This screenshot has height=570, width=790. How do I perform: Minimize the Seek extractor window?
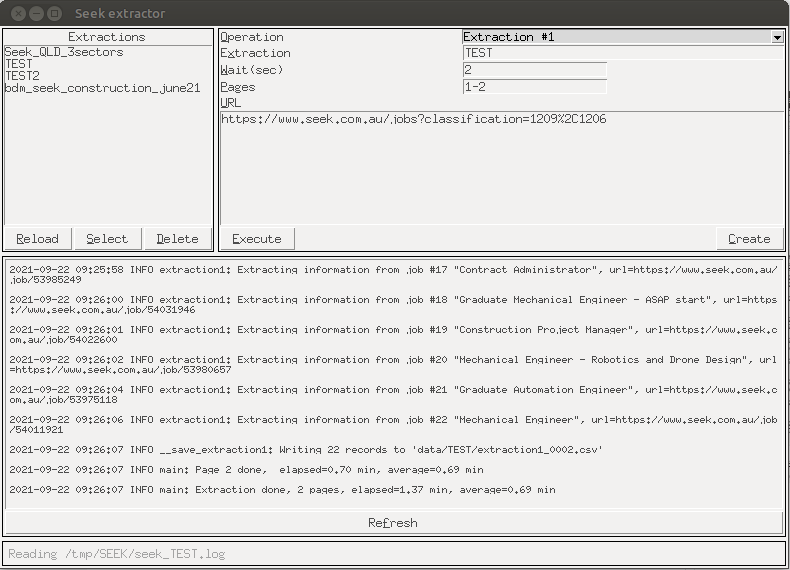(x=36, y=14)
